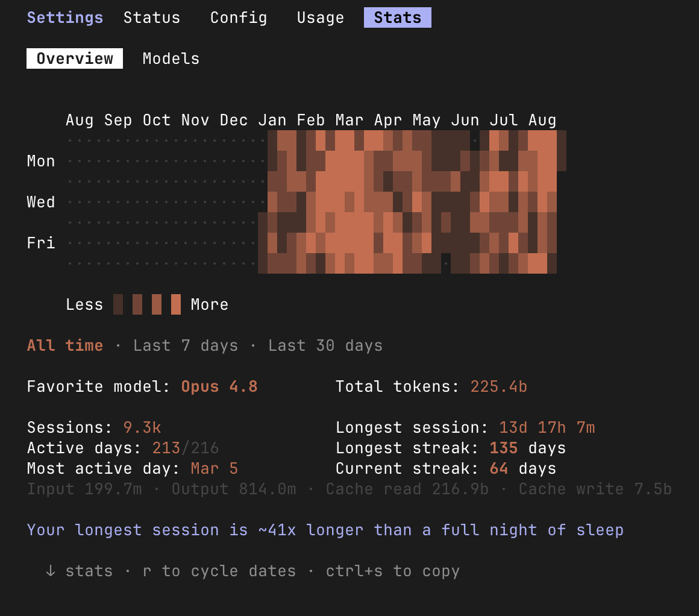Click the longest session sleep comparison sentence
The width and height of the screenshot is (699, 616).
325,530
